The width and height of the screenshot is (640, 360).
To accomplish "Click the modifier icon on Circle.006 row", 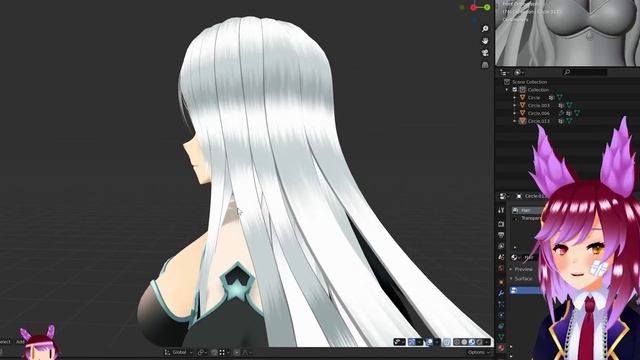I will tap(562, 113).
